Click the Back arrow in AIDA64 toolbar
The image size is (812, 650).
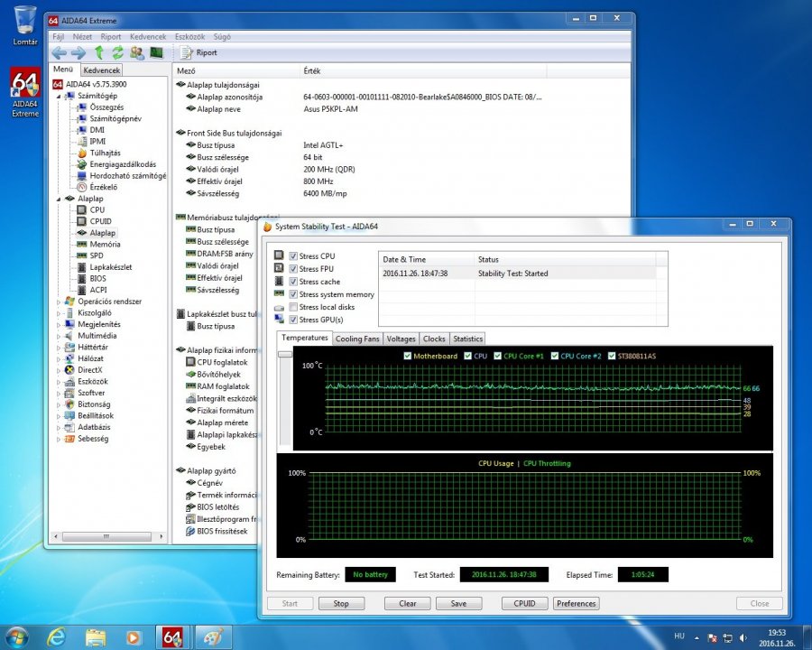click(60, 52)
